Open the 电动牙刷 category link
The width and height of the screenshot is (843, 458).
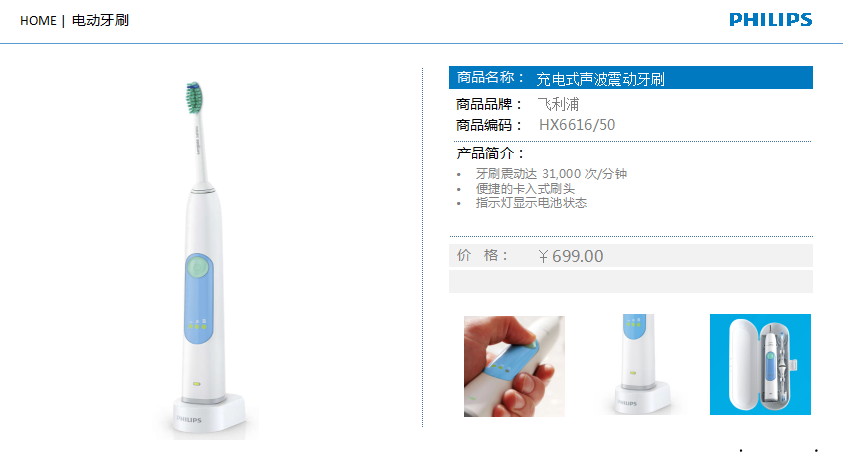100,20
